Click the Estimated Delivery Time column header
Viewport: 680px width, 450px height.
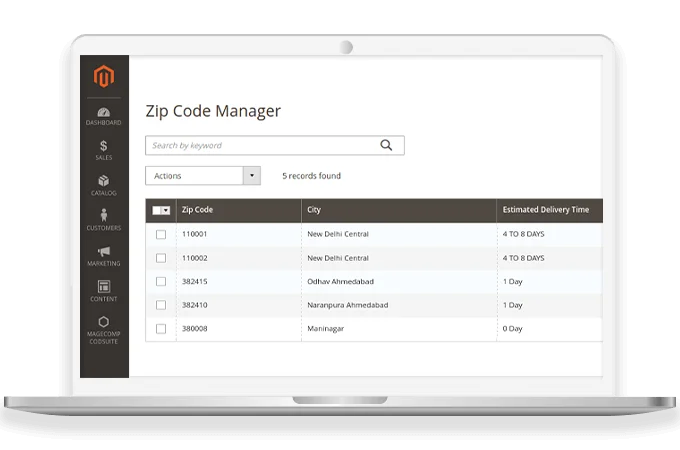[545, 210]
